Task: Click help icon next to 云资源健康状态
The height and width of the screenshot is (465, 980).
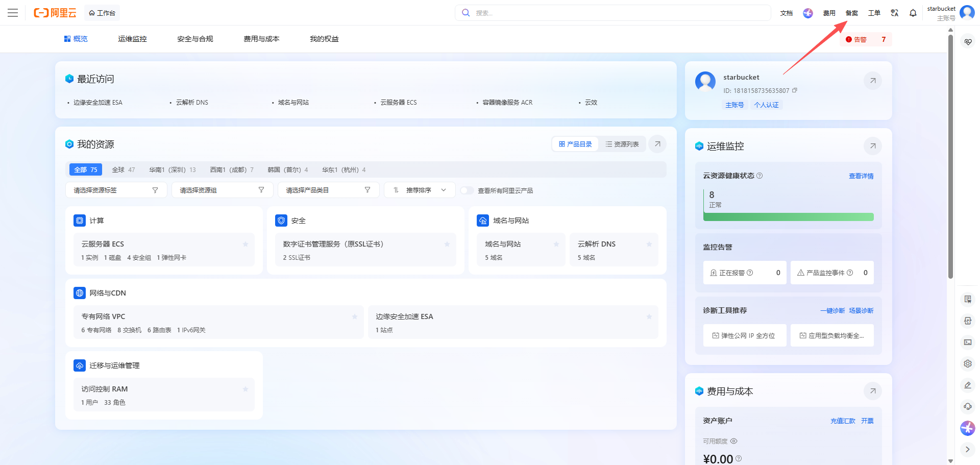Action: [759, 176]
